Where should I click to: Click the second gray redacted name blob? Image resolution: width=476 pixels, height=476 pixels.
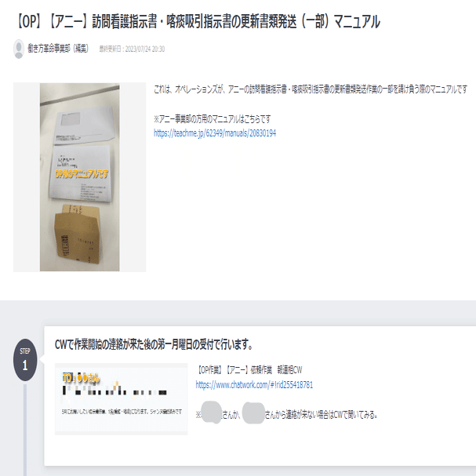(253, 412)
